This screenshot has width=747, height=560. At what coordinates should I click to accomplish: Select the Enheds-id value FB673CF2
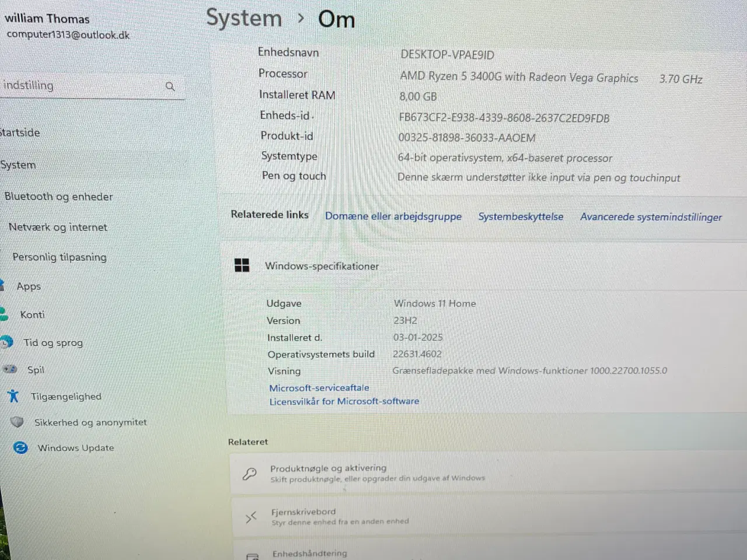coord(504,118)
